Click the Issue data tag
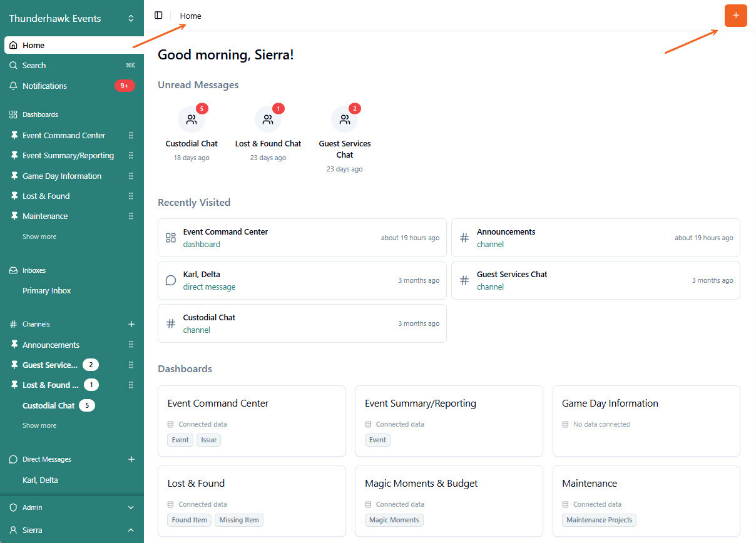Viewport: 756px width, 543px height. pyautogui.click(x=209, y=440)
